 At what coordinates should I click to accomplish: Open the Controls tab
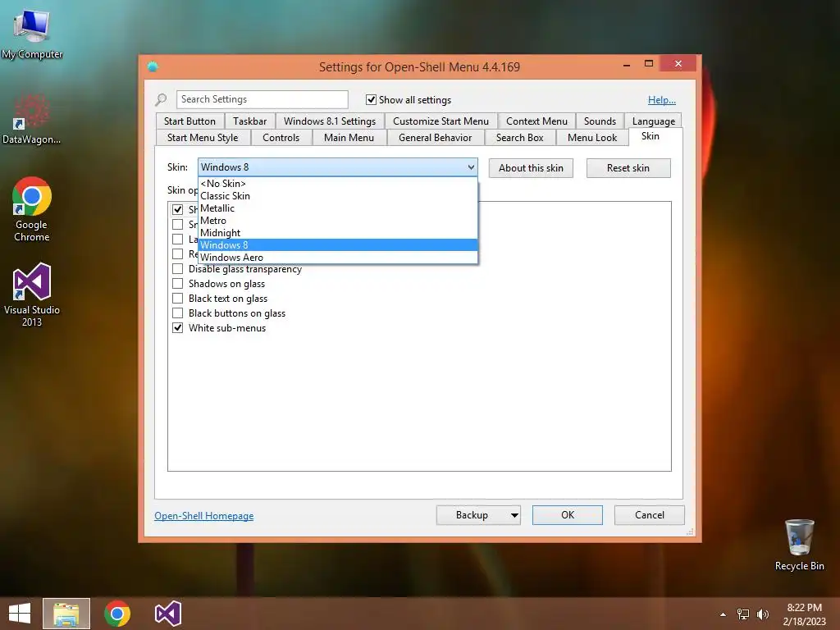(281, 138)
